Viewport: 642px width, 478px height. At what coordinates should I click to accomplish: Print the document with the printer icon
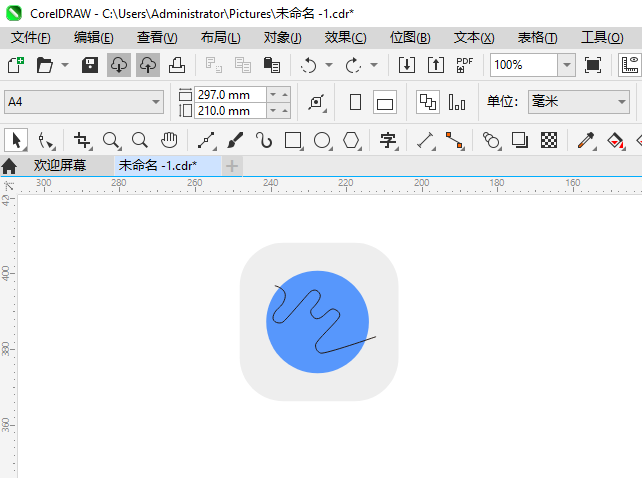pos(177,65)
